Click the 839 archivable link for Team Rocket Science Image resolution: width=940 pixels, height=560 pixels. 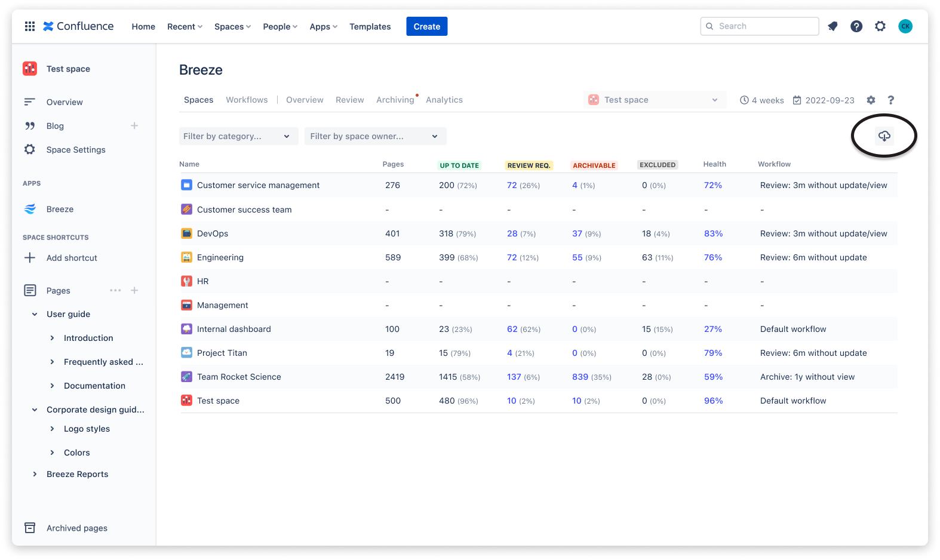(580, 377)
